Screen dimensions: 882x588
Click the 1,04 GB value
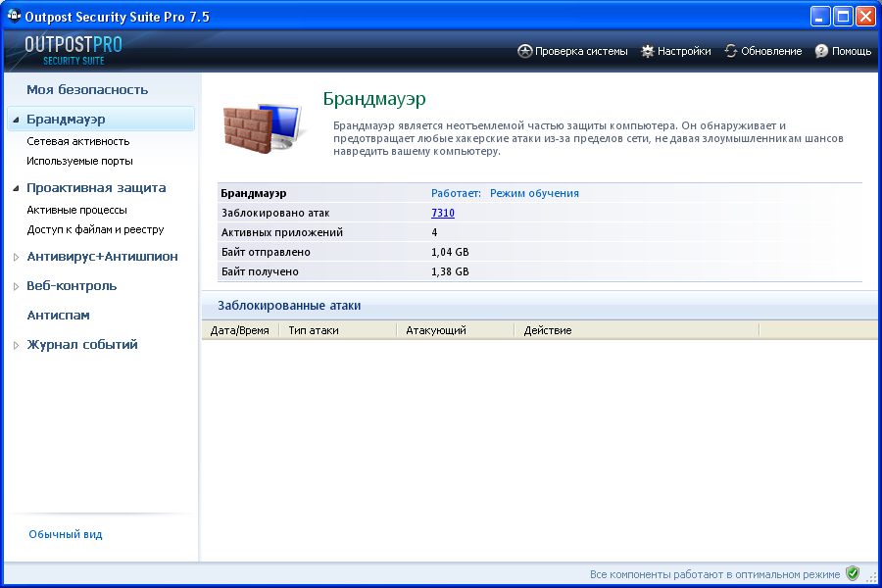point(450,252)
